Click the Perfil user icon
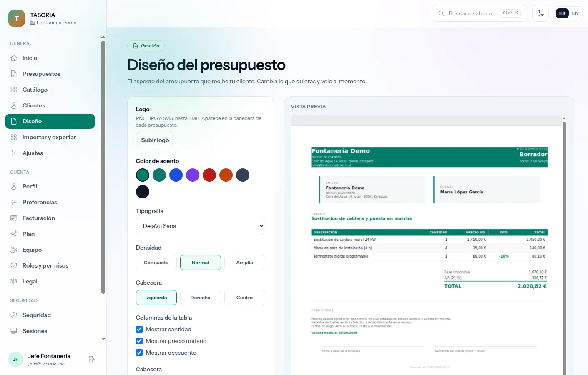Viewport: 588px width, 375px height. pos(14,186)
